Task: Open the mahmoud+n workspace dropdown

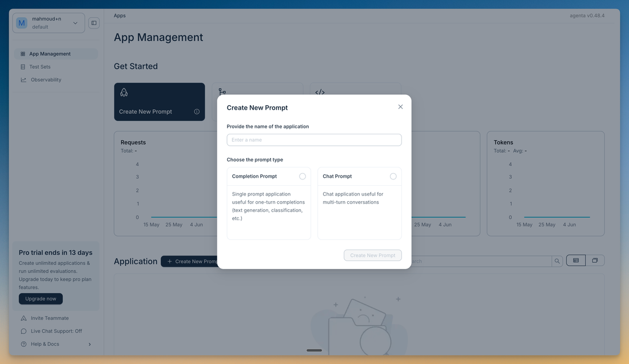Action: [x=48, y=22]
